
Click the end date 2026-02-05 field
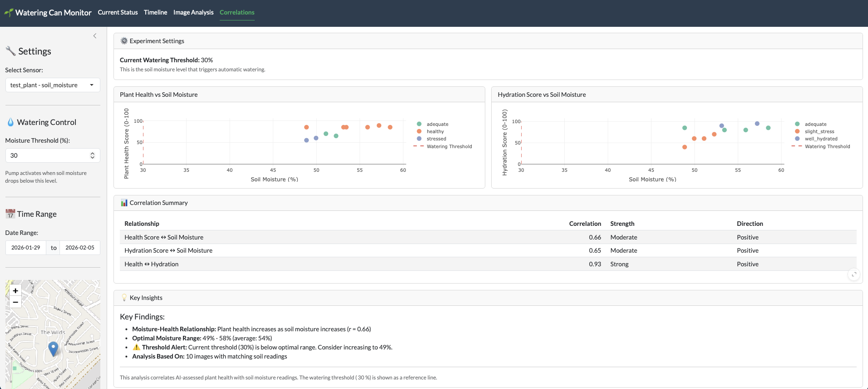(x=80, y=248)
